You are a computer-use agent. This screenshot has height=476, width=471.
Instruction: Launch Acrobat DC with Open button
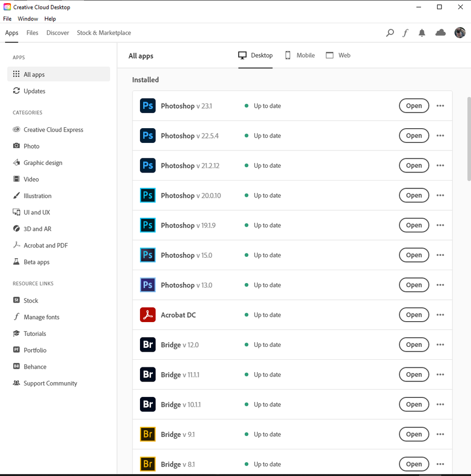pos(414,315)
